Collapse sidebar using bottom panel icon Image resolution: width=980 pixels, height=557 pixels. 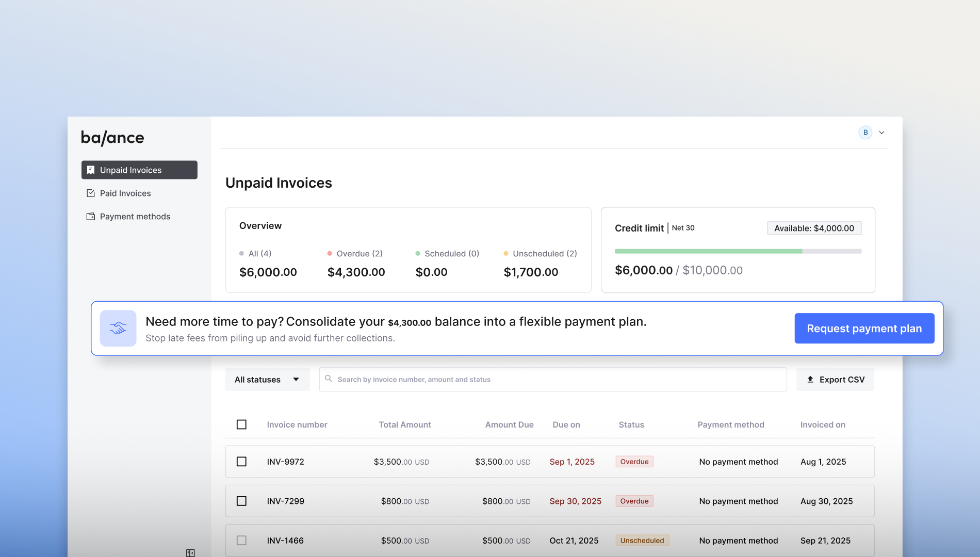(x=190, y=553)
